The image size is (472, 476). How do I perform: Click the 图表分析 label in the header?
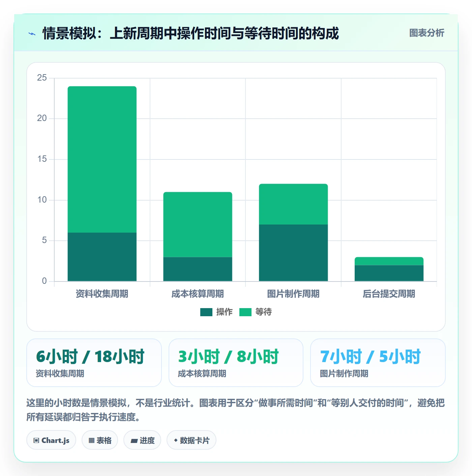[426, 33]
